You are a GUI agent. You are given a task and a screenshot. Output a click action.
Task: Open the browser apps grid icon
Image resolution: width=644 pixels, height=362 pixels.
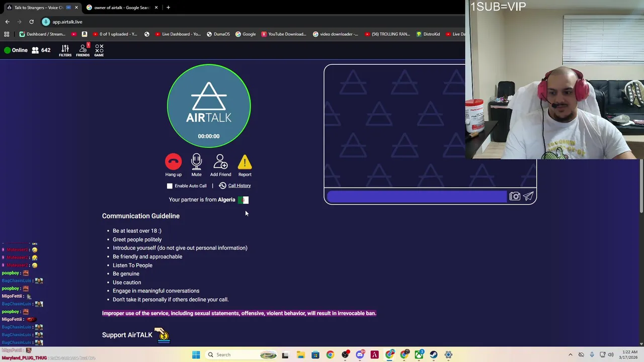(x=7, y=34)
